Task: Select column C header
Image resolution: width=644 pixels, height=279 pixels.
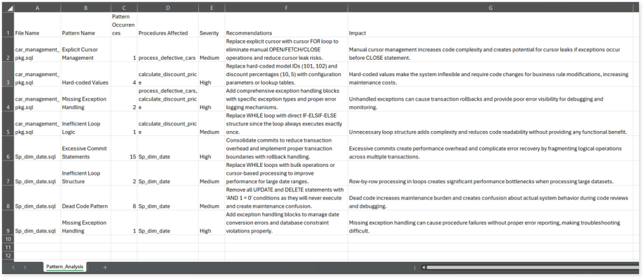Action: point(123,7)
